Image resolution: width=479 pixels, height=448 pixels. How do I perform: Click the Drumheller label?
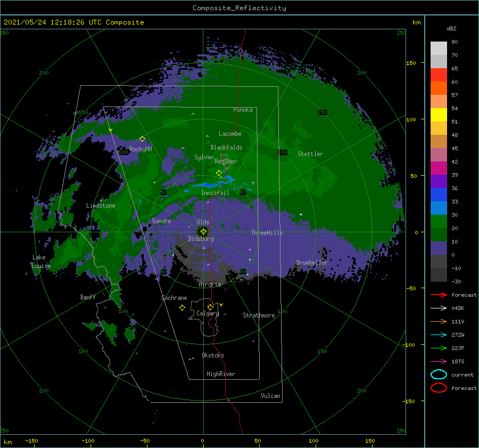click(312, 263)
